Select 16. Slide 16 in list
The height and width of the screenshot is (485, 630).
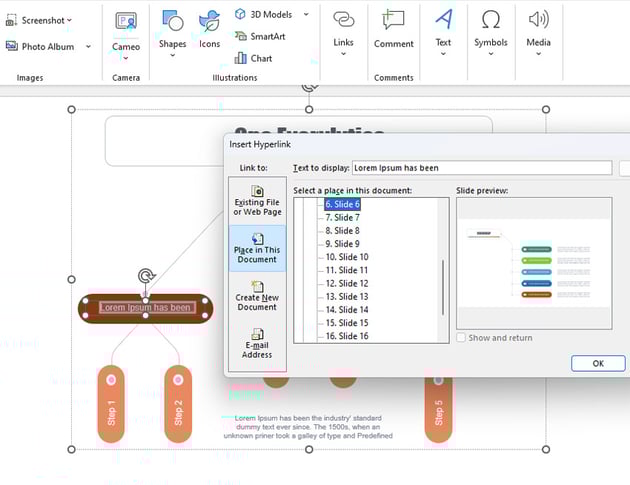pos(347,336)
